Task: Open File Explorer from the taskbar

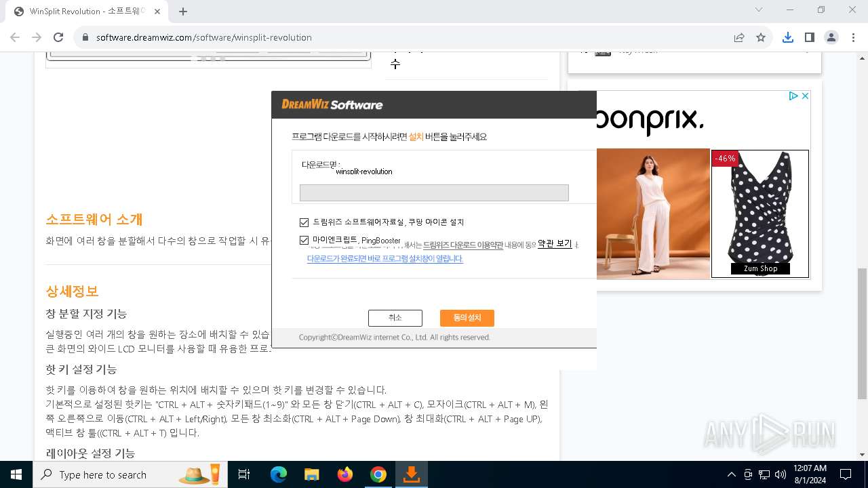Action: coord(311,474)
